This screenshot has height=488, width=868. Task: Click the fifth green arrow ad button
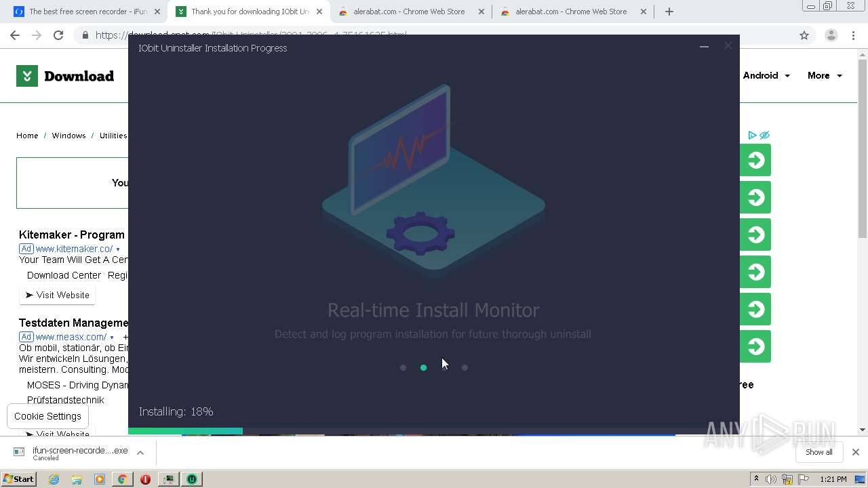click(755, 309)
